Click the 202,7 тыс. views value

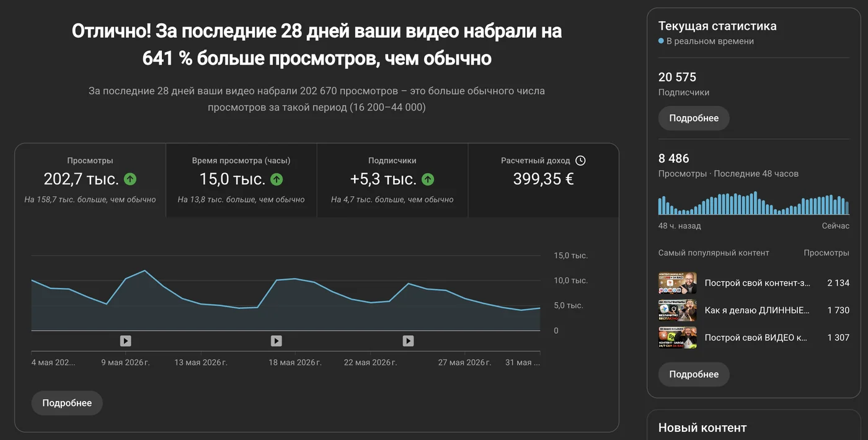[81, 179]
